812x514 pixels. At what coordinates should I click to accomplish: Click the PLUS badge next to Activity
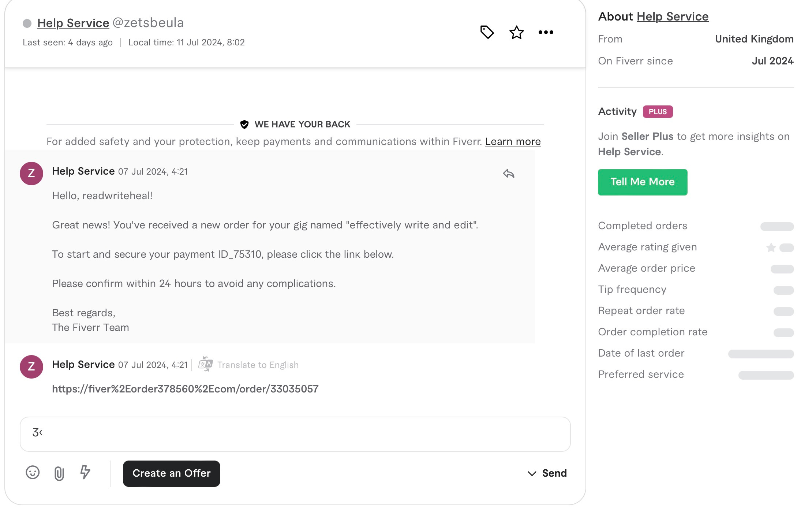point(658,112)
